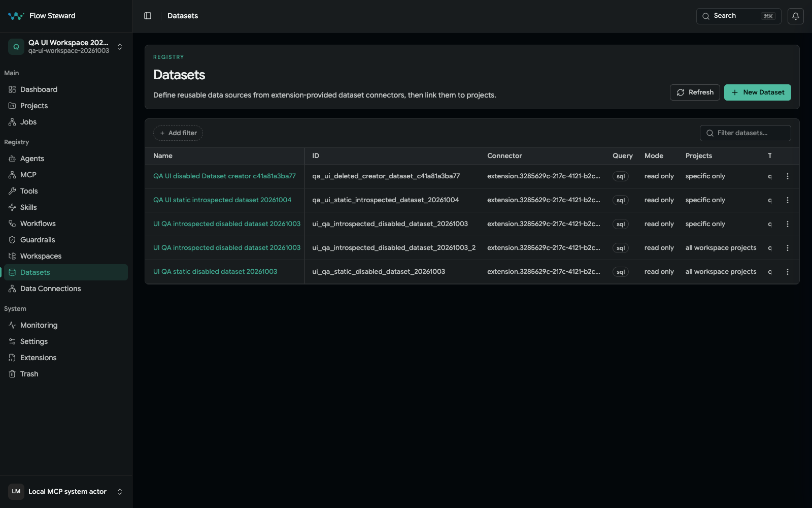Click the Refresh button
Viewport: 812px width, 508px height.
click(695, 92)
